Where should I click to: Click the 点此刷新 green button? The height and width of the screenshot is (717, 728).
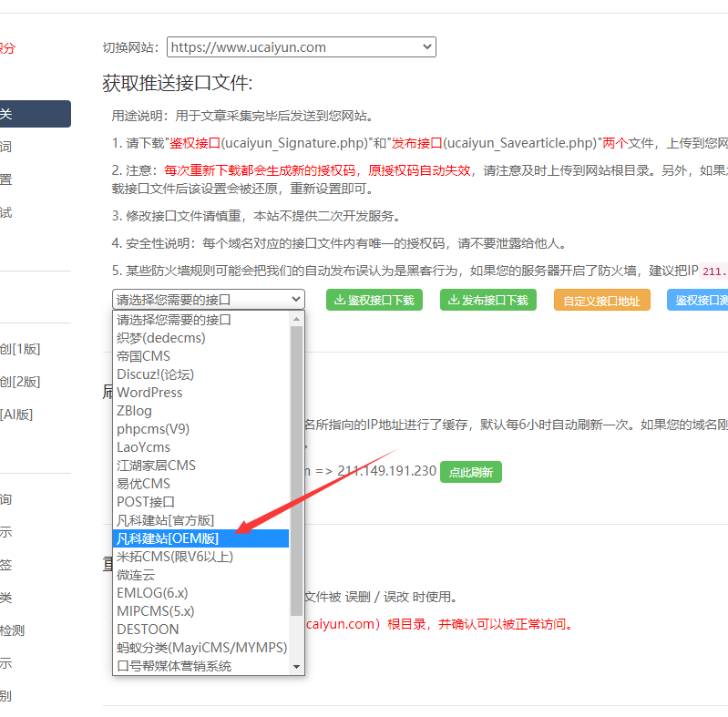click(470, 472)
